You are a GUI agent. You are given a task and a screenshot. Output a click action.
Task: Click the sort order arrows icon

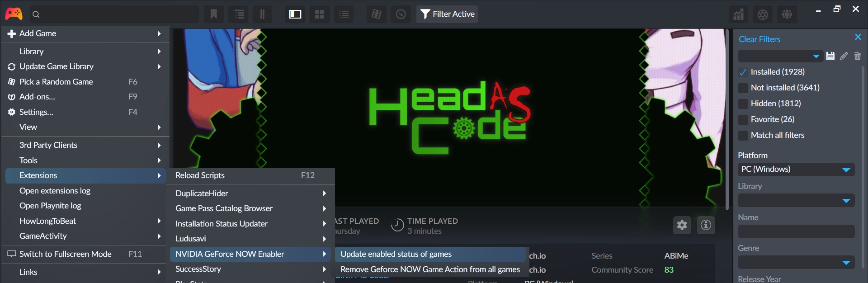(262, 14)
